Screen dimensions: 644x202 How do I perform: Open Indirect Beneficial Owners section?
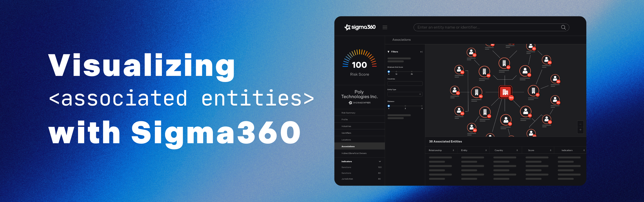(359, 153)
